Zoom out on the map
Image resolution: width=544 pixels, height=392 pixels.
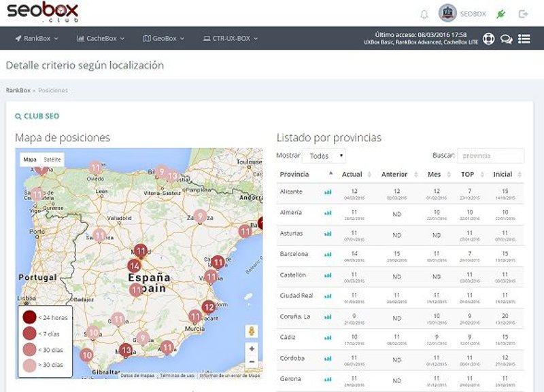252,363
